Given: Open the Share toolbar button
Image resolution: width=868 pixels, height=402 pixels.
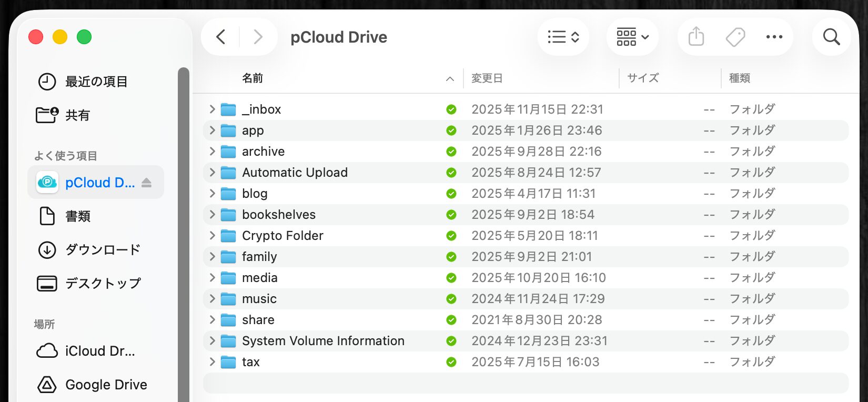Looking at the screenshot, I should [x=696, y=37].
